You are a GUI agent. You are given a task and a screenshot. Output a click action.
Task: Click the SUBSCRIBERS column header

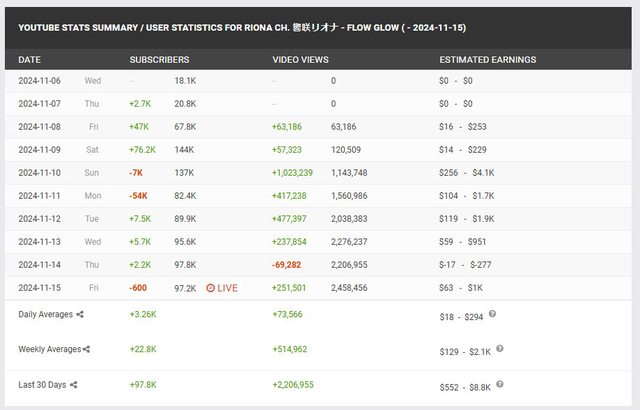tap(159, 60)
